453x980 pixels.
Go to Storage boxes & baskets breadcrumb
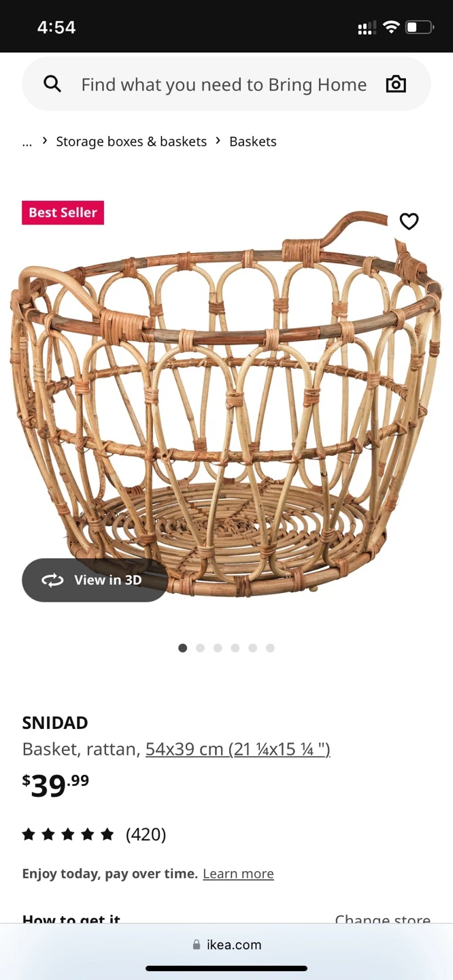point(131,142)
